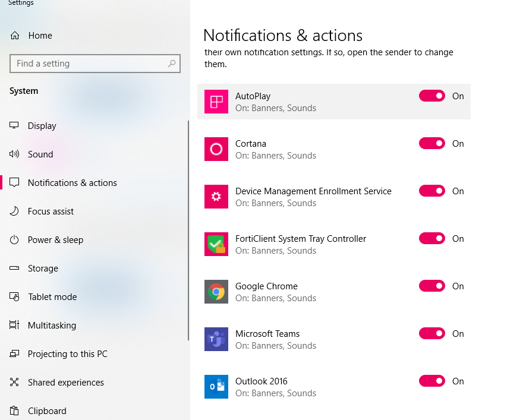This screenshot has width=526, height=420.
Task: Click the sidebar vertical scrollbar
Action: [188, 230]
